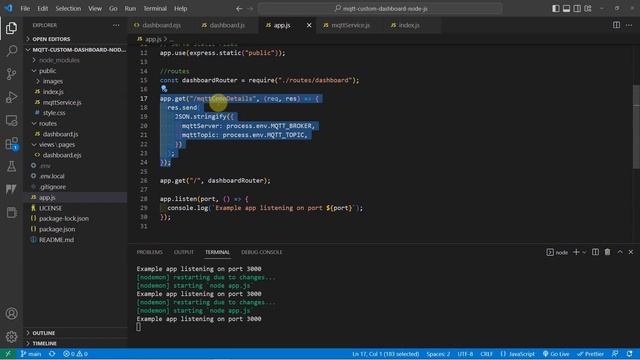Viewport: 640px width, 360px height.
Task: Toggle the primary sidebar layout icon
Action: 556,8
